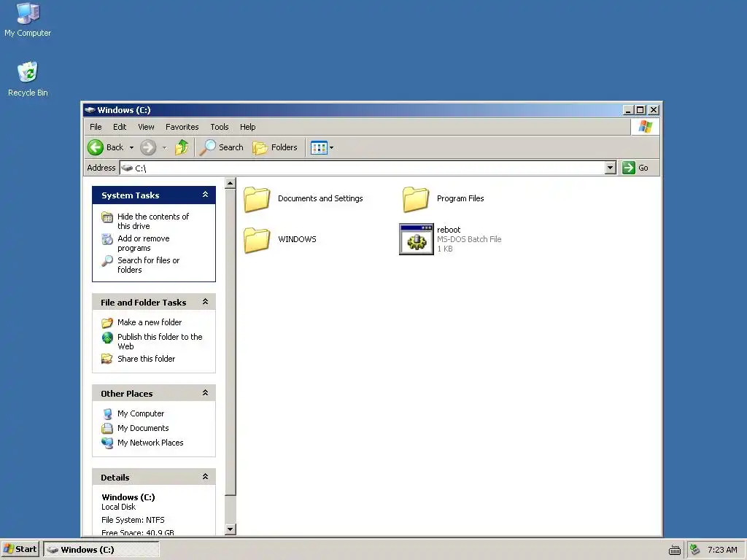Go up one folder level icon
This screenshot has height=560, width=747.
tap(182, 147)
